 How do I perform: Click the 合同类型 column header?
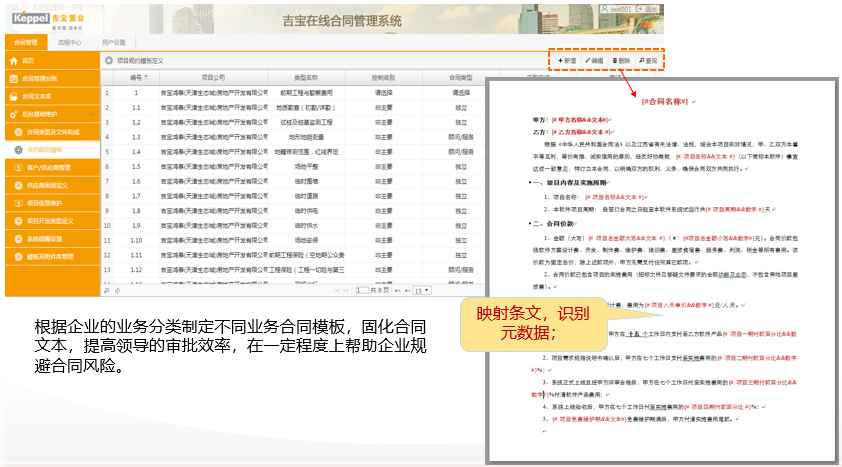pyautogui.click(x=461, y=78)
